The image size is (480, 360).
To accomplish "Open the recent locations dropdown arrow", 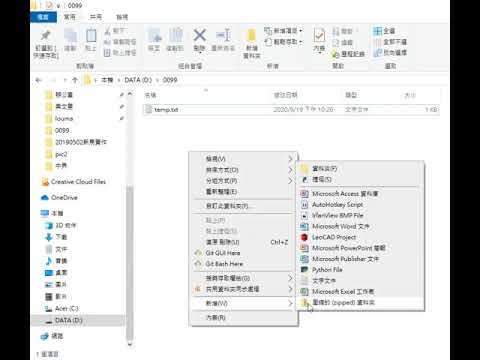I will (65, 80).
